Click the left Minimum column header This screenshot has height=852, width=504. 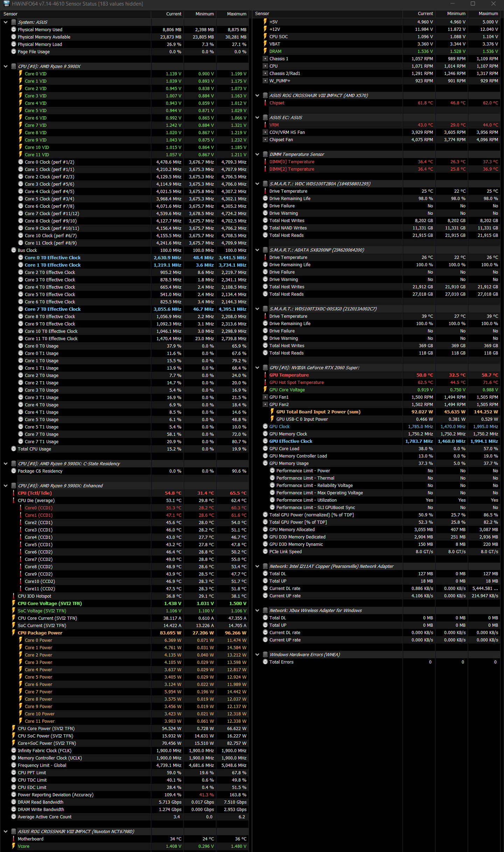(200, 14)
